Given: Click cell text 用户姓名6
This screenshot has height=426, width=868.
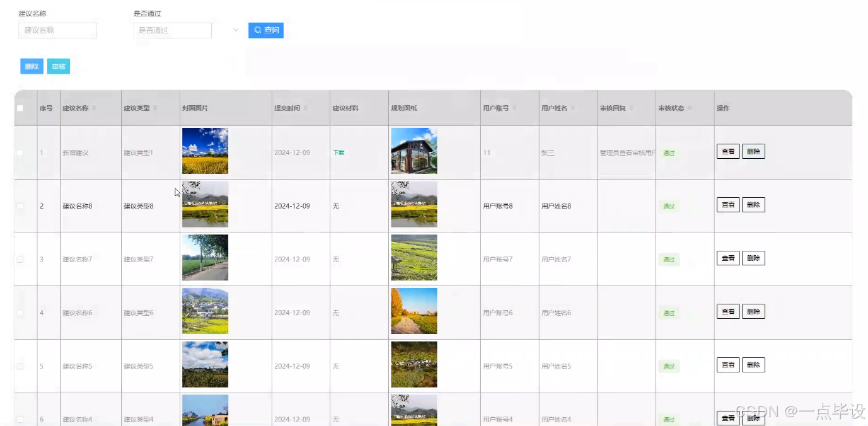Looking at the screenshot, I should pyautogui.click(x=556, y=313).
